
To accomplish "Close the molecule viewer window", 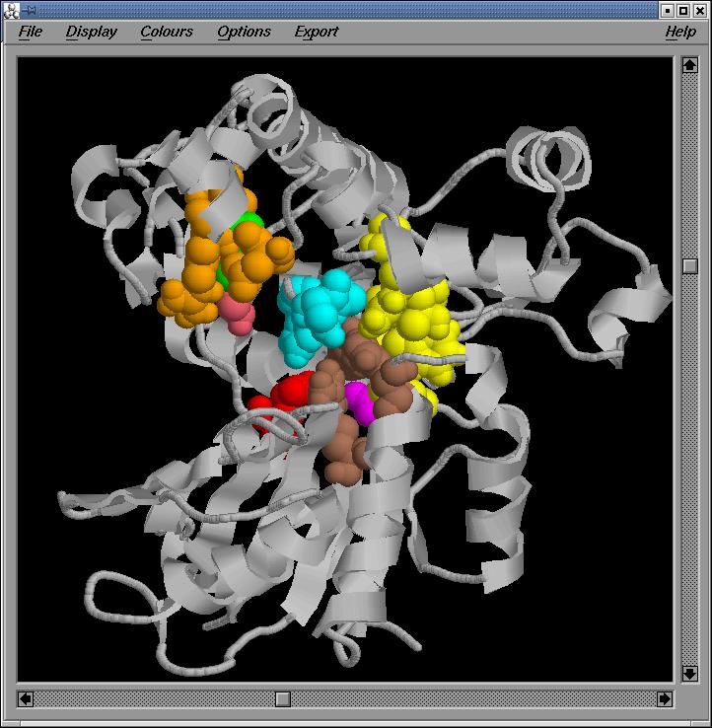I will [x=701, y=10].
